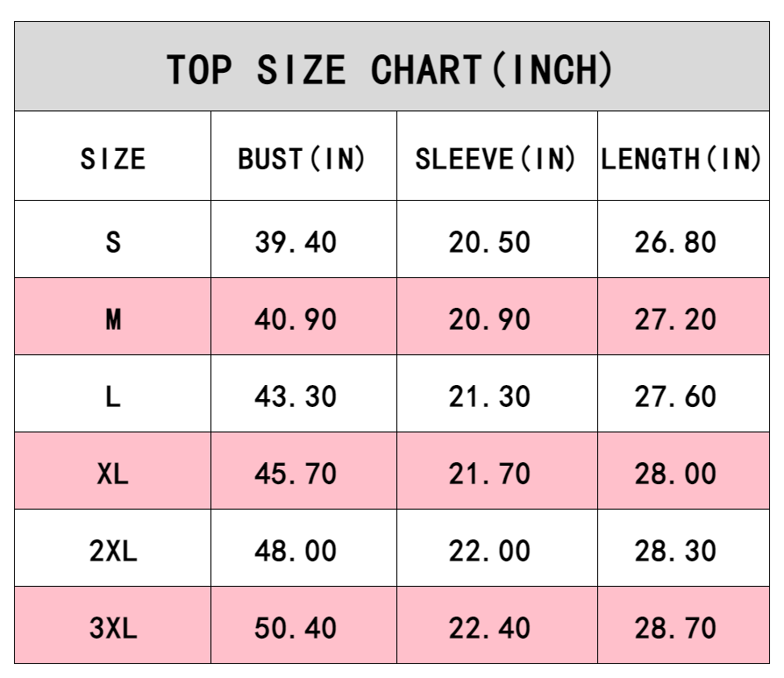
Task: Select the S size row label
Action: tap(113, 242)
